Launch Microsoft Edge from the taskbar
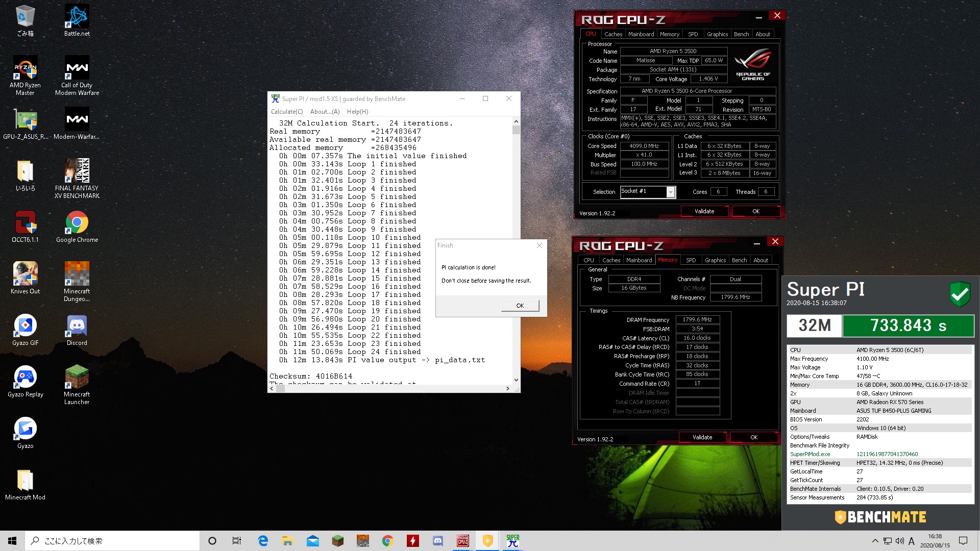980x551 pixels. pyautogui.click(x=263, y=541)
